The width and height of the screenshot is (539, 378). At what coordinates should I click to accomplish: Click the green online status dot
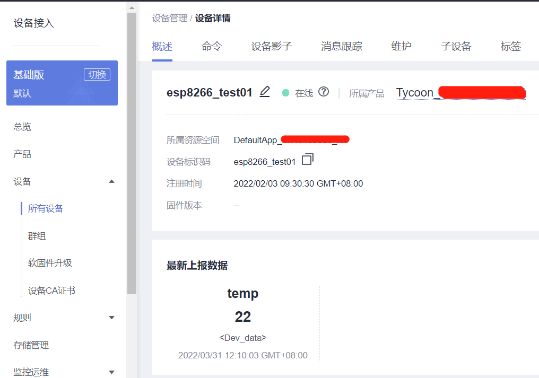point(285,93)
